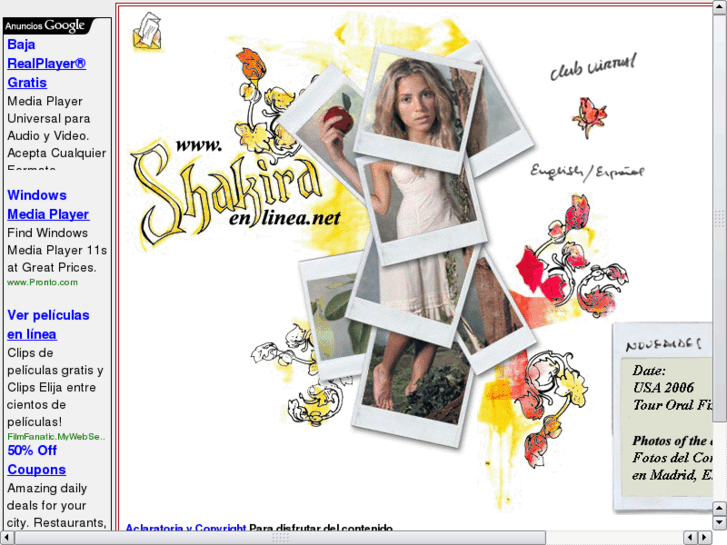Open 'Ver películas en línea' ad link
The width and height of the screenshot is (727, 545).
point(48,325)
